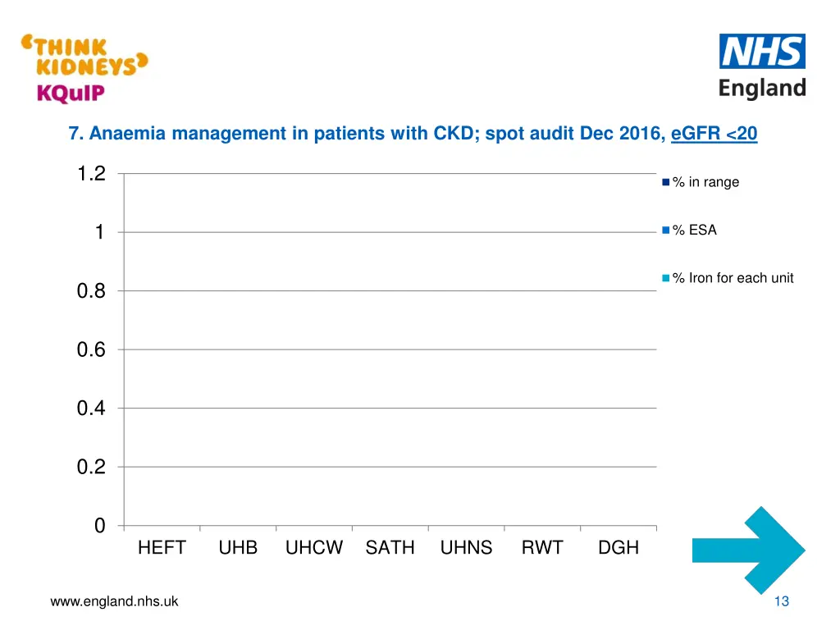The height and width of the screenshot is (630, 840).
Task: Open the eGFR <20 underlined link
Action: [x=714, y=134]
